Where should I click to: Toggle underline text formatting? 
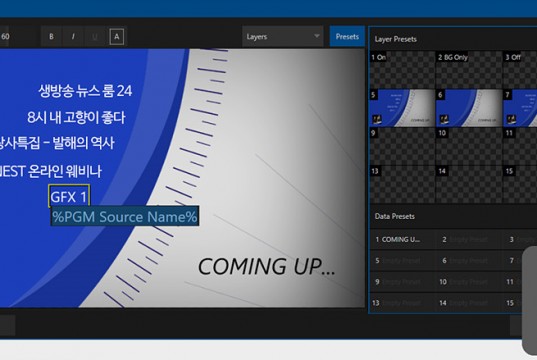click(95, 36)
